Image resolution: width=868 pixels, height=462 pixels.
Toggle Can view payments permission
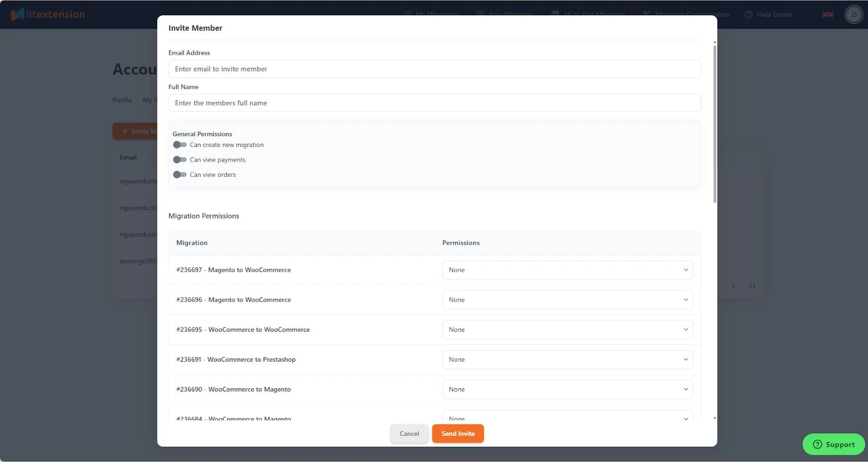point(180,160)
